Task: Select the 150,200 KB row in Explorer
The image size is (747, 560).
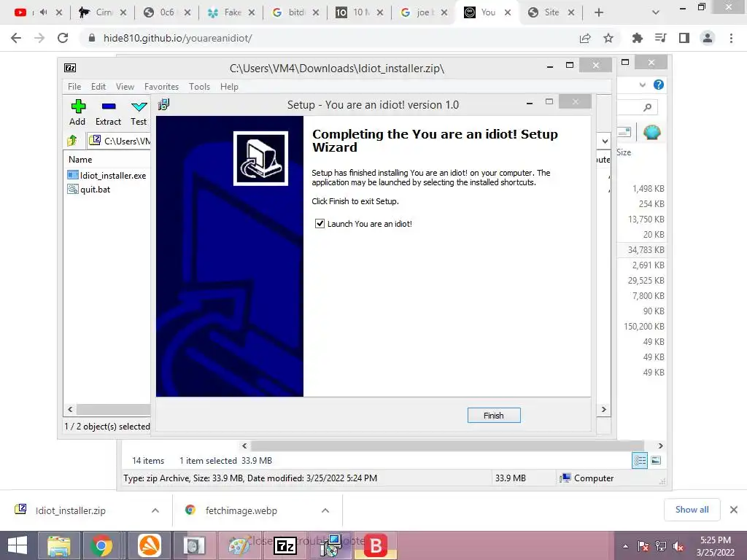Action: coord(641,326)
